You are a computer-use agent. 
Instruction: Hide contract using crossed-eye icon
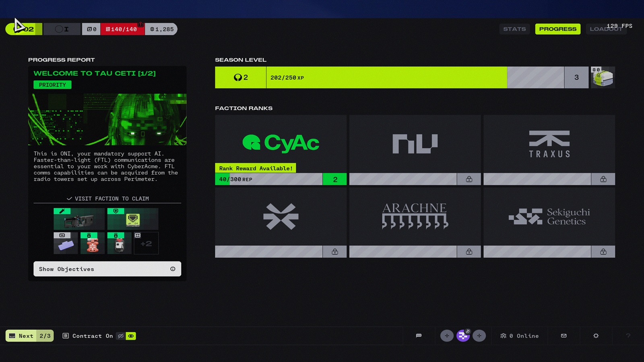[120, 336]
